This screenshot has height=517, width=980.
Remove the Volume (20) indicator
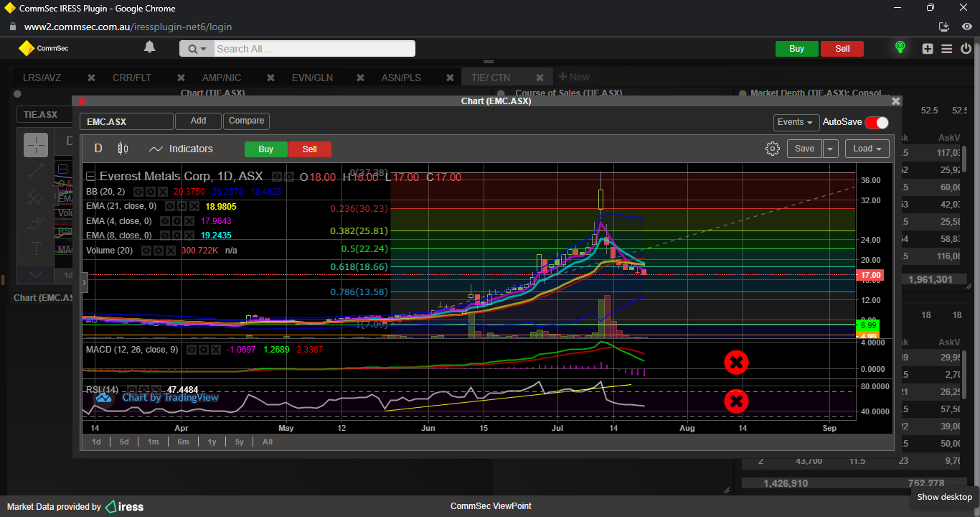(x=170, y=251)
